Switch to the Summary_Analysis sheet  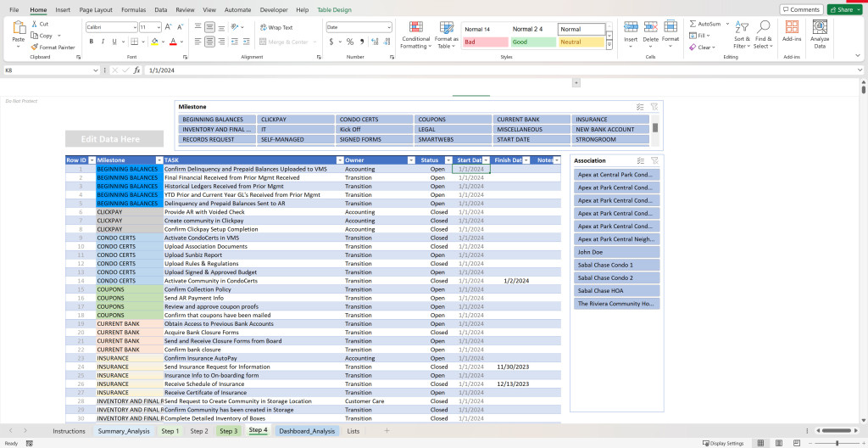point(125,431)
